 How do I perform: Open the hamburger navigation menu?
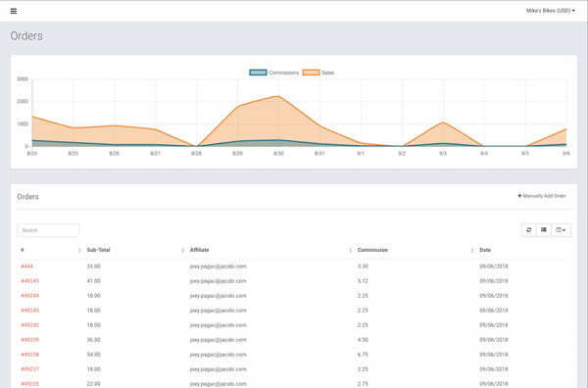(14, 11)
